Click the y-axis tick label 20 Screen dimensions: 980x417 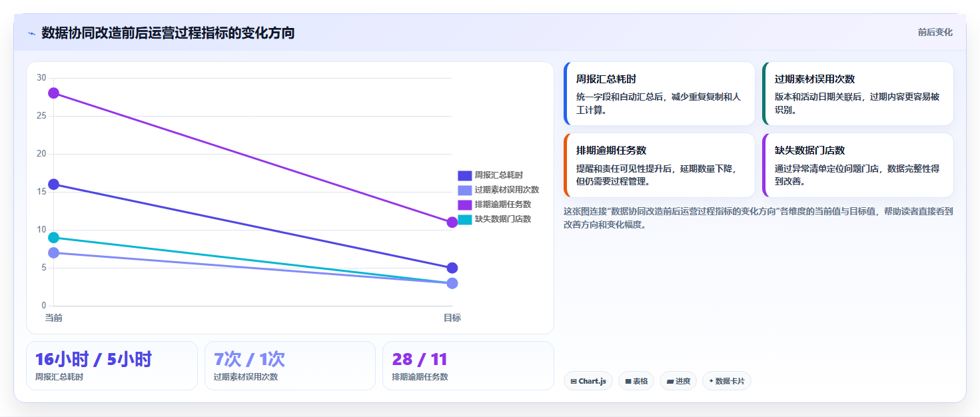[41, 154]
